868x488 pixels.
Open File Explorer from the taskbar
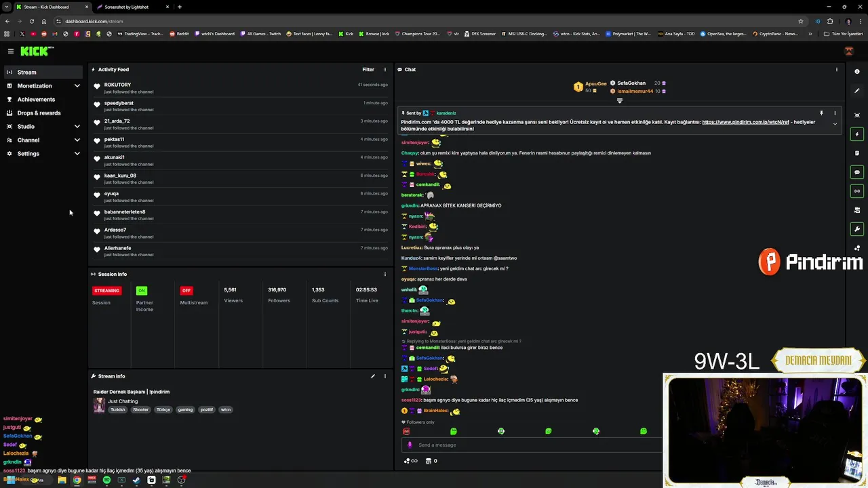click(62, 480)
